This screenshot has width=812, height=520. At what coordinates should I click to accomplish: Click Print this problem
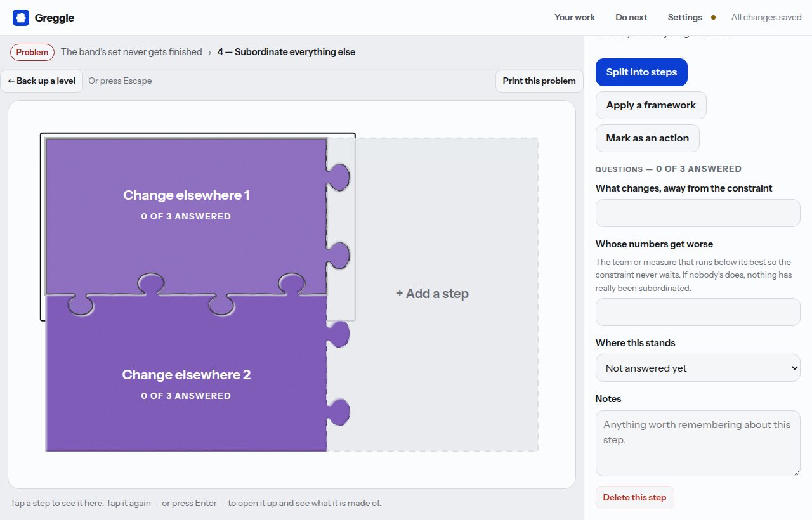[x=539, y=81]
